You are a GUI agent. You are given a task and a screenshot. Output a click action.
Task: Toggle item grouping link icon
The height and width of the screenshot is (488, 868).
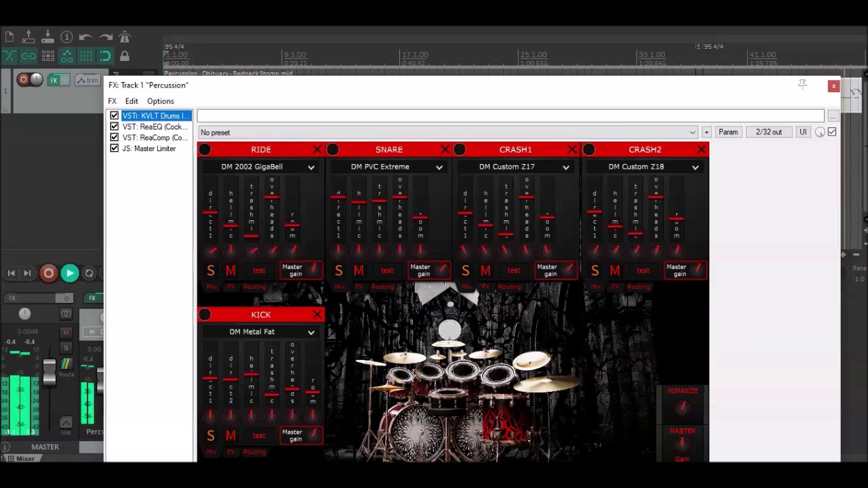pos(28,56)
